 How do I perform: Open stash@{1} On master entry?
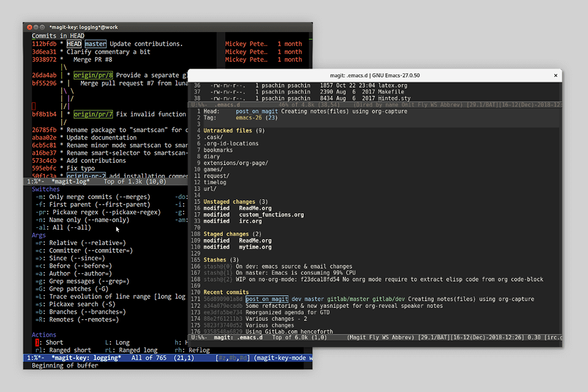coord(279,273)
